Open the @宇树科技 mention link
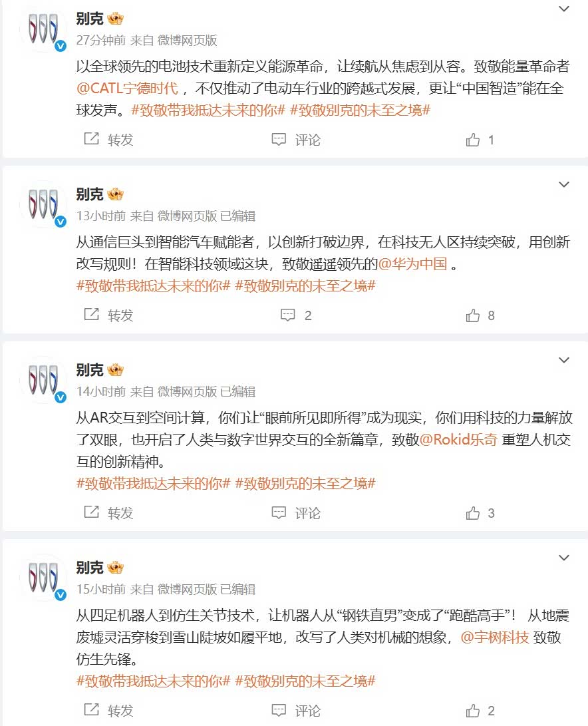This screenshot has height=726, width=588. click(x=495, y=637)
